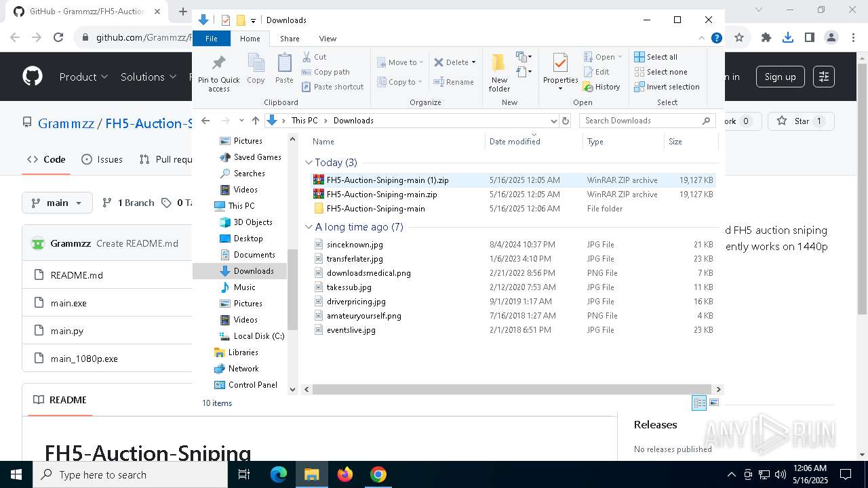
Task: Open Explorer Help question mark icon
Action: pos(716,39)
